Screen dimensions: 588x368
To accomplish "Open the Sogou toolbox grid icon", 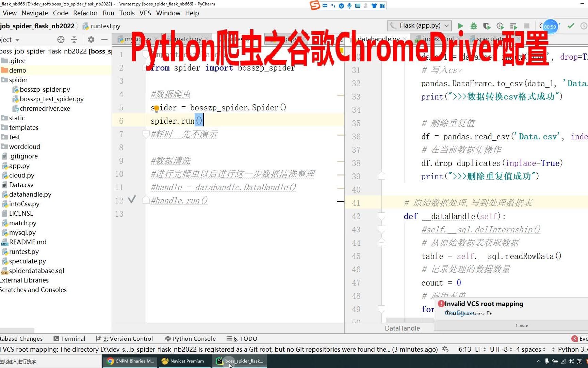I will [382, 6].
